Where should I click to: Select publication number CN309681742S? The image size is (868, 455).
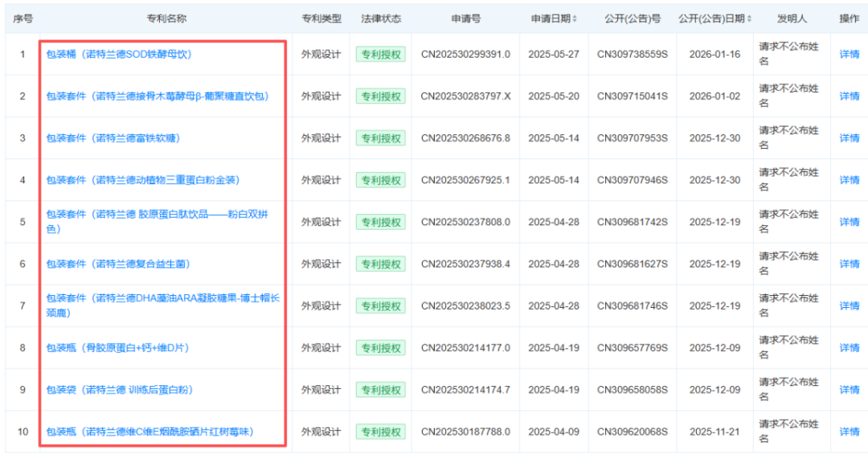click(x=633, y=222)
